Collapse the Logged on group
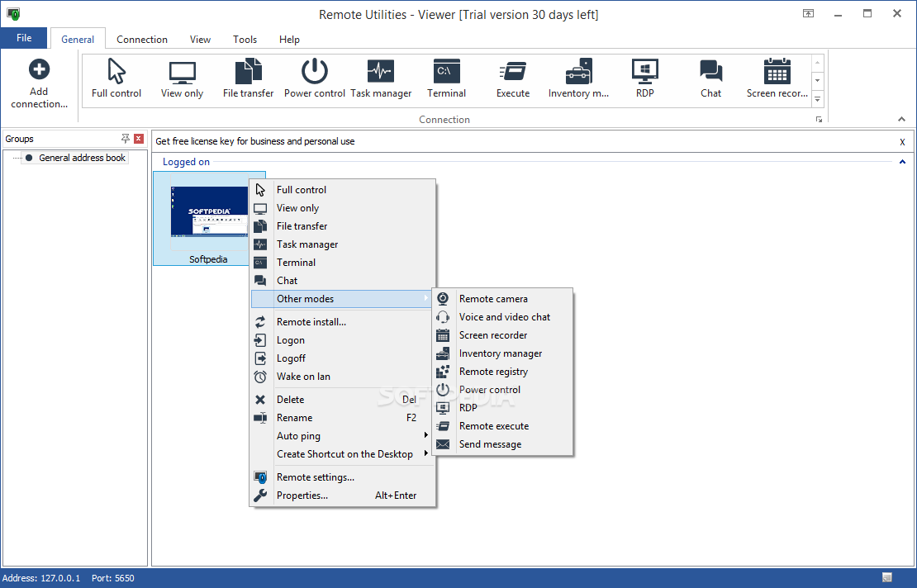The image size is (917, 588). coord(902,162)
